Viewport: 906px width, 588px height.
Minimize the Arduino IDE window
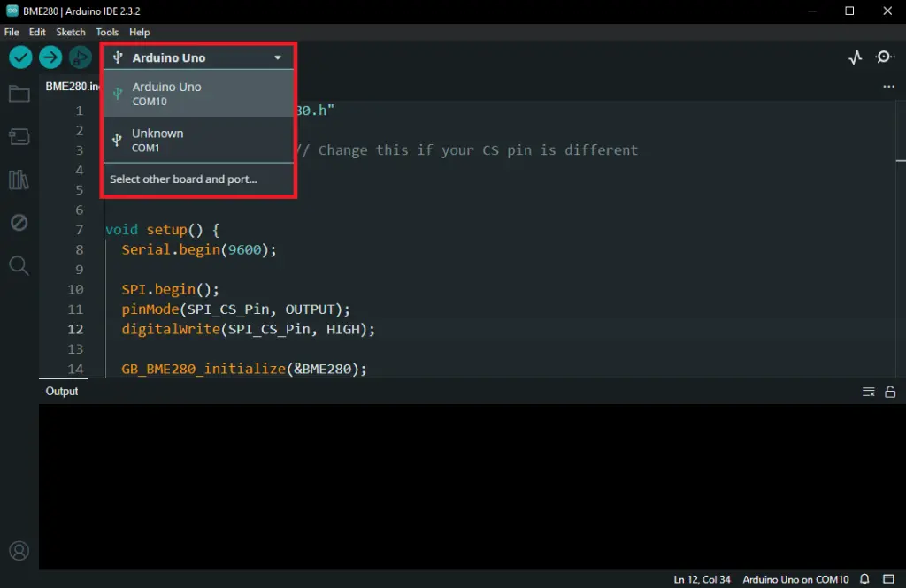[x=812, y=11]
